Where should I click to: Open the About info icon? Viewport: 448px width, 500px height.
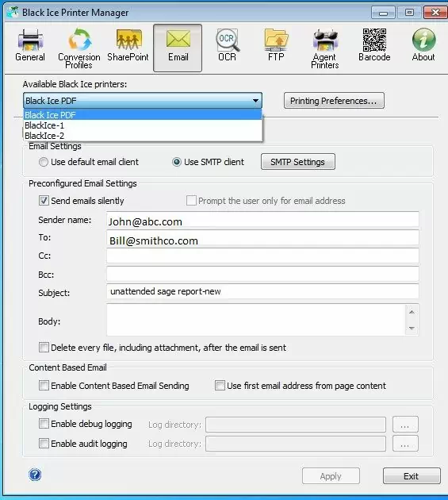[423, 40]
